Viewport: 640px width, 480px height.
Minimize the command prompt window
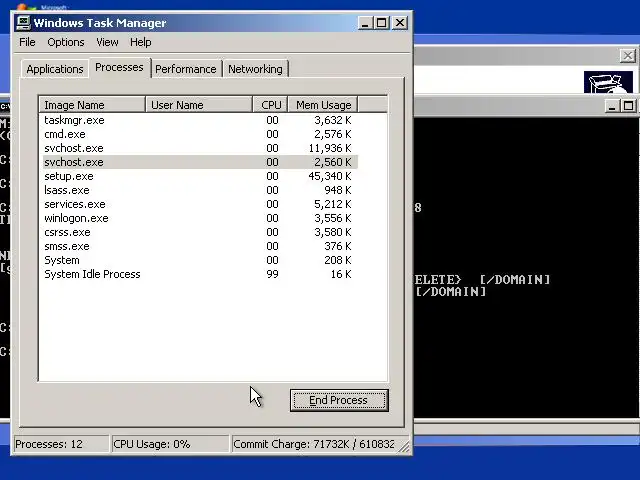tap(611, 106)
